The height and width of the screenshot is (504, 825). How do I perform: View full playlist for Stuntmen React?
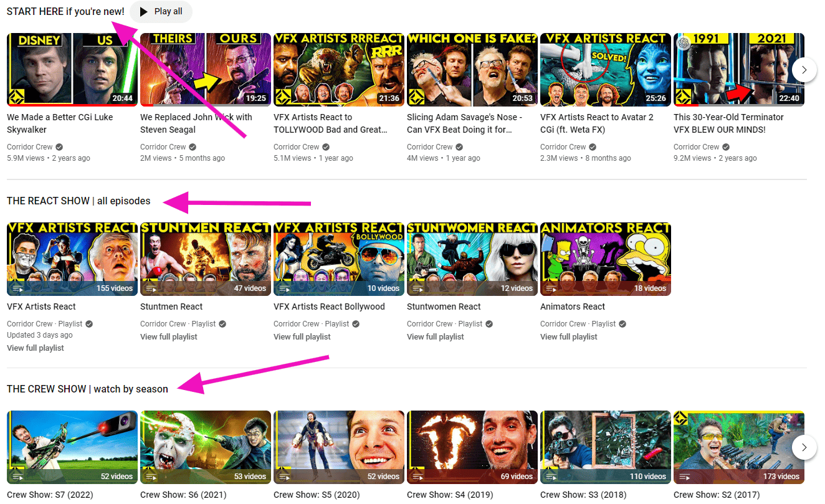[x=169, y=337]
